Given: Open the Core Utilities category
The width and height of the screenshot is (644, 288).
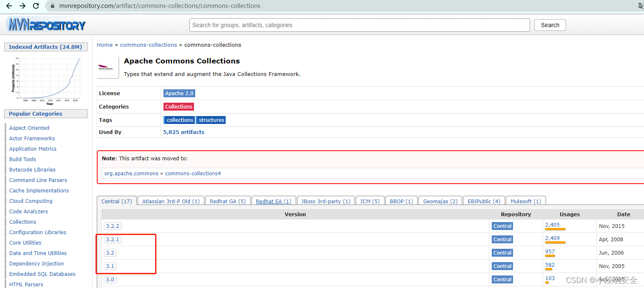Looking at the screenshot, I should 25,243.
